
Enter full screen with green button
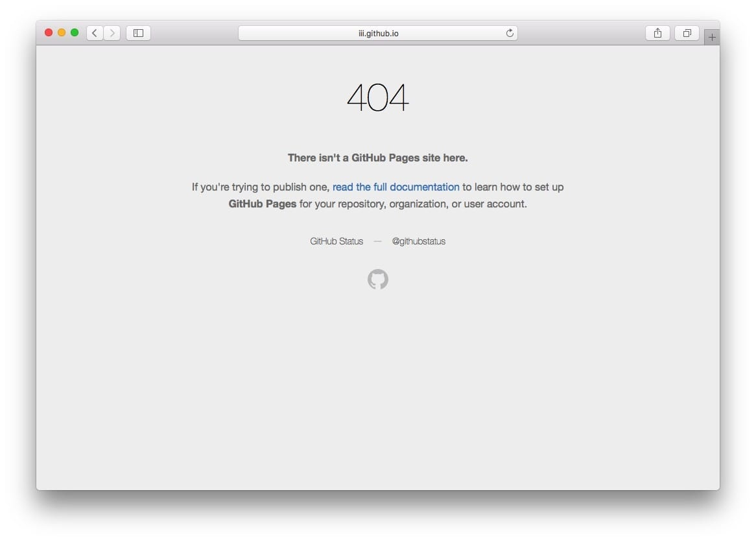(x=75, y=32)
